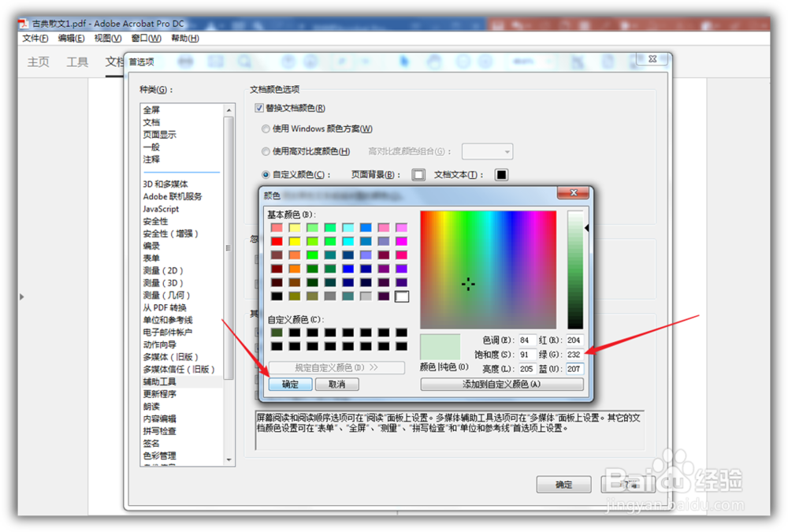Select 辅助工具 category

click(159, 381)
